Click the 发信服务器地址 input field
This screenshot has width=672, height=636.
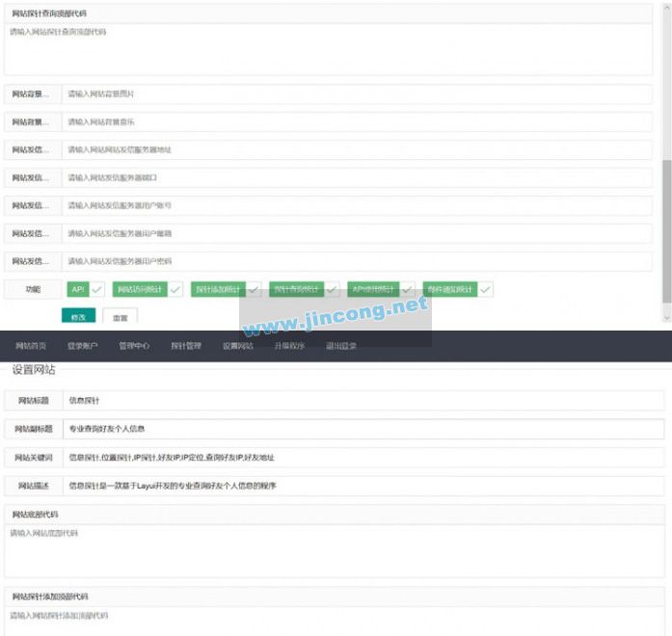[x=358, y=150]
